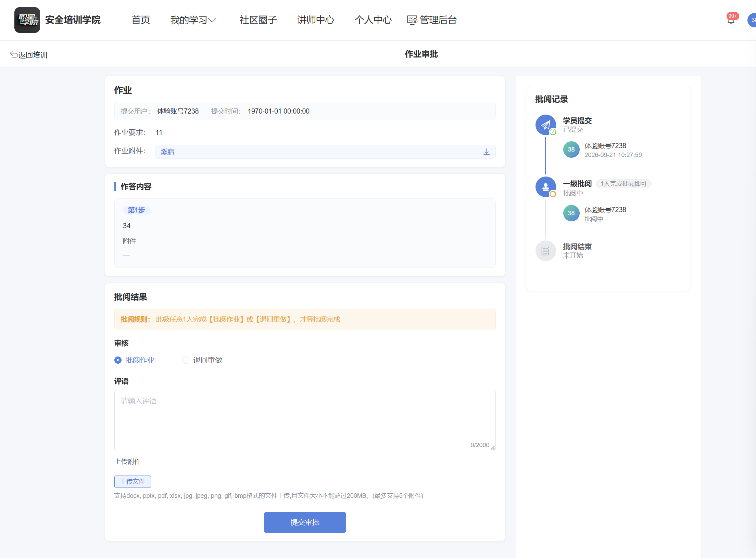This screenshot has height=558, width=756.
Task: Click the submit time 1970-01-01 00:00:00
Action: (x=278, y=111)
